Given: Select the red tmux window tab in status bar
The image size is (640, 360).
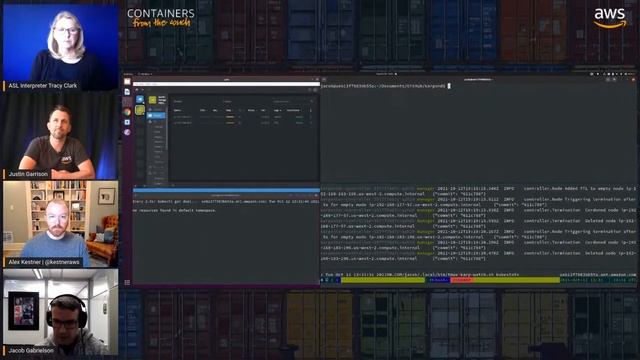Looking at the screenshot, I should click(x=461, y=280).
